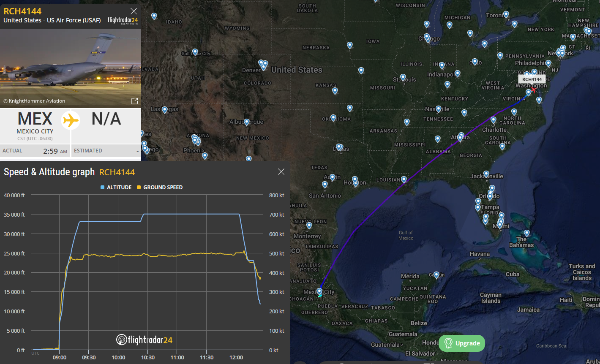The height and width of the screenshot is (364, 600).
Task: Toggle the ALTITUDE series in graph legend
Action: coord(116,187)
